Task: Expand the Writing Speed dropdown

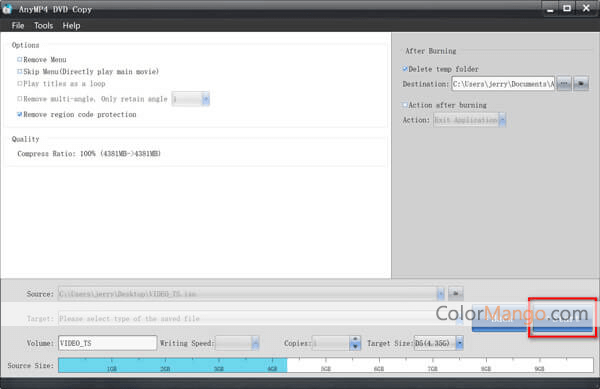Action: tap(255, 343)
